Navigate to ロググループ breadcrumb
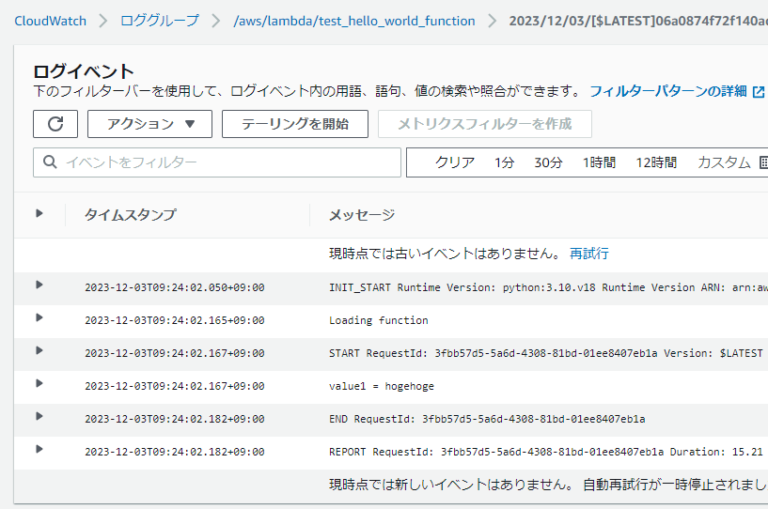 (x=159, y=21)
